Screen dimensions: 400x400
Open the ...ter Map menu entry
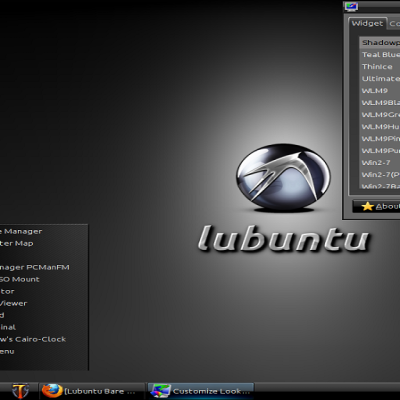43,243
